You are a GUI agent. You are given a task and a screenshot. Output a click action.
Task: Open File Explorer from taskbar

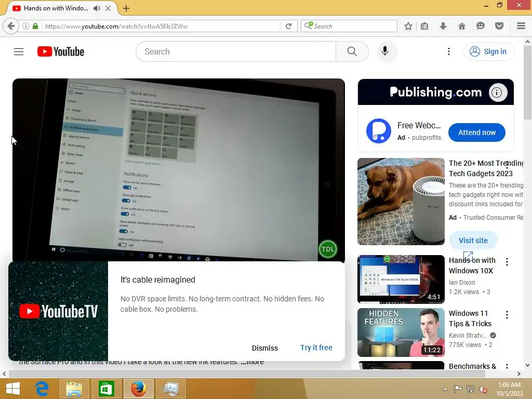pos(74,389)
